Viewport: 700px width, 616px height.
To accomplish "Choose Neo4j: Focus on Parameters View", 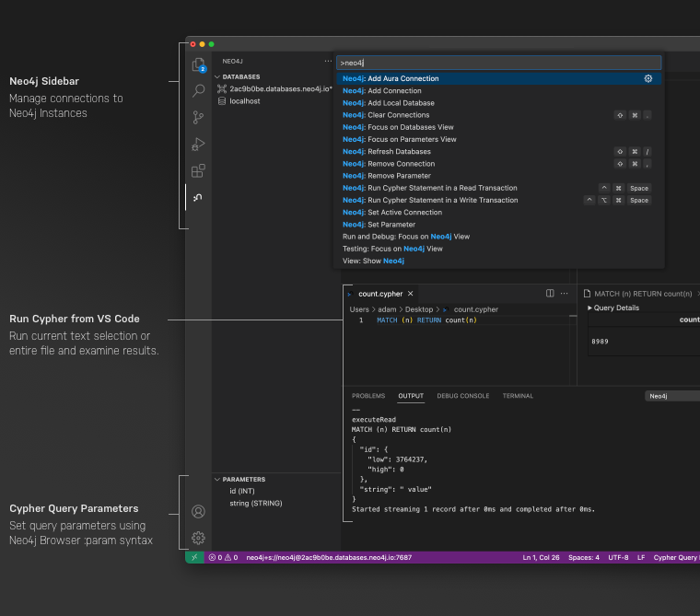I will click(x=498, y=139).
